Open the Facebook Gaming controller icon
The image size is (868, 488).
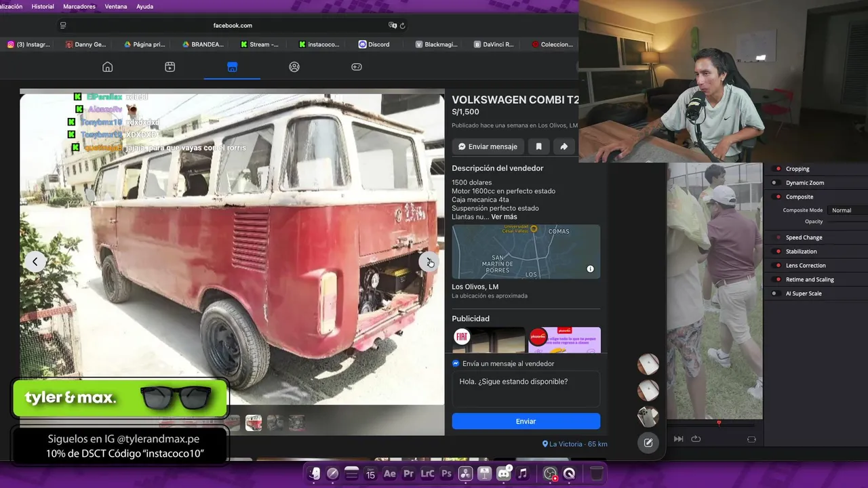[x=357, y=67]
